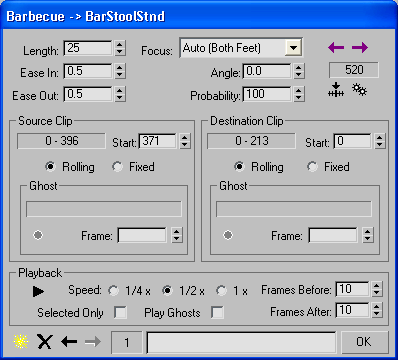Click the Length spinner arrows
Viewport: 398px width, 360px height.
pos(120,48)
